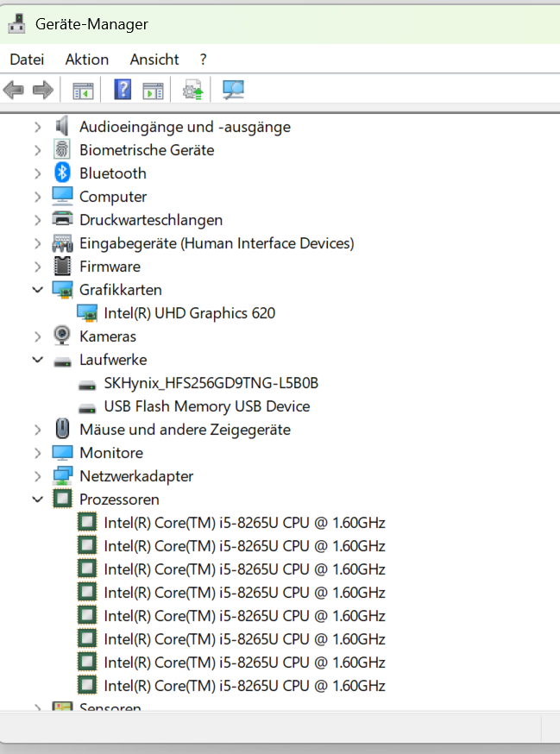Screen dimensions: 560x754
Task: Select the Biometrische Geräte label
Action: [x=147, y=149]
